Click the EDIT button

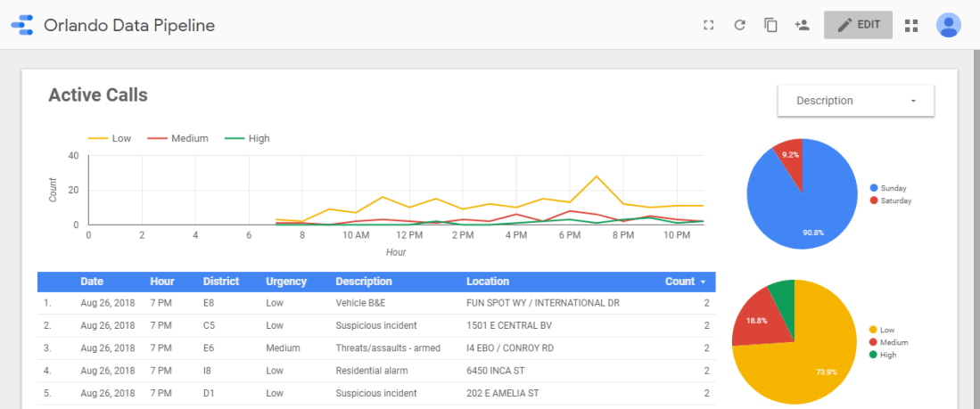point(858,25)
